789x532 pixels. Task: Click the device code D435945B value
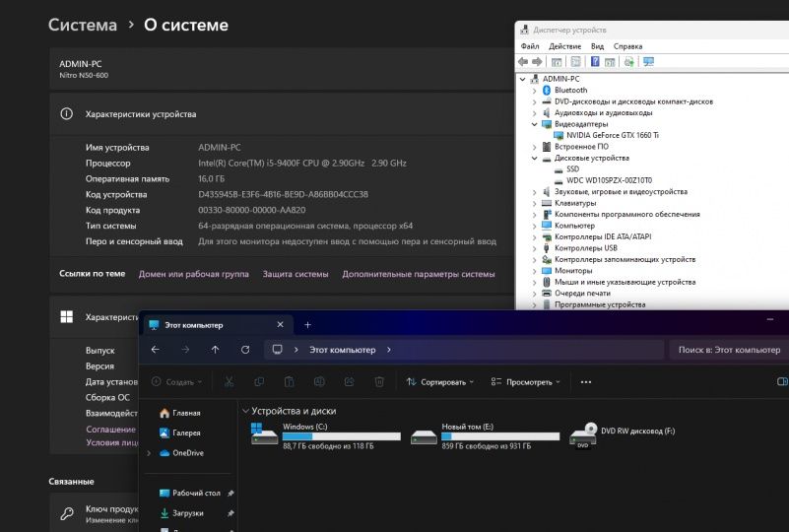284,194
